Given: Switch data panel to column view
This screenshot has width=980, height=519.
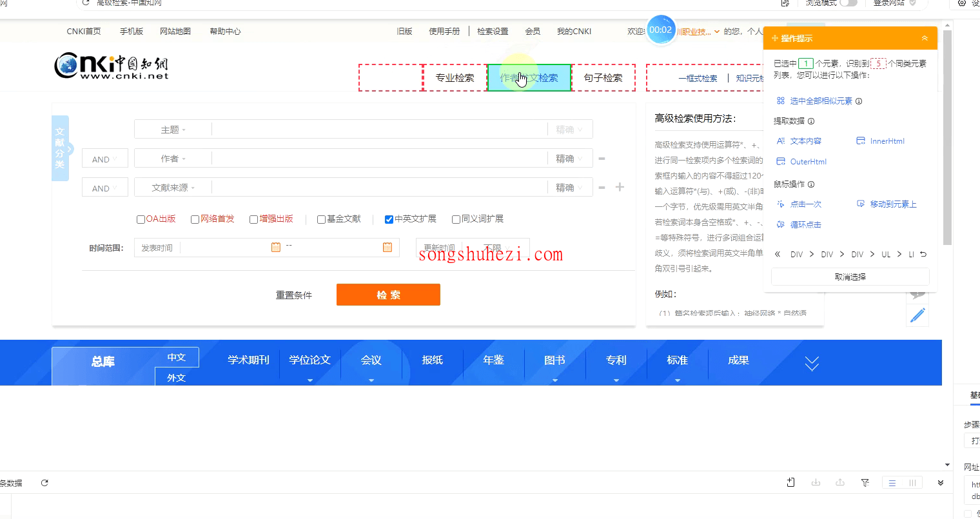Looking at the screenshot, I should (x=912, y=483).
